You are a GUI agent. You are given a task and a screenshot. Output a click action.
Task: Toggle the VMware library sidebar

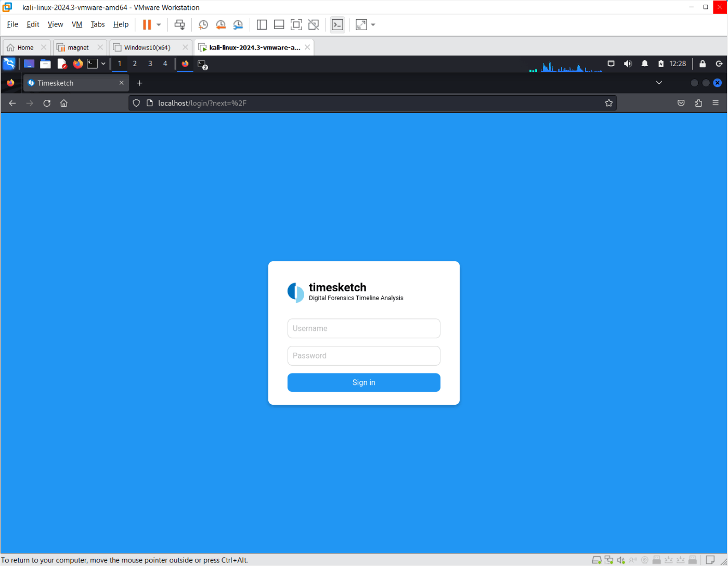pos(262,24)
